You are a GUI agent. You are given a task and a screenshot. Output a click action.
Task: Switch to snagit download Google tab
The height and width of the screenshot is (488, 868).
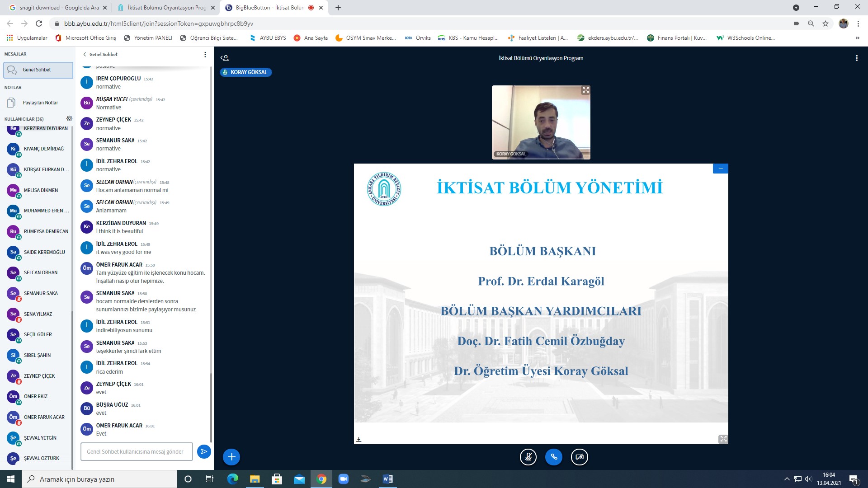[x=59, y=8]
